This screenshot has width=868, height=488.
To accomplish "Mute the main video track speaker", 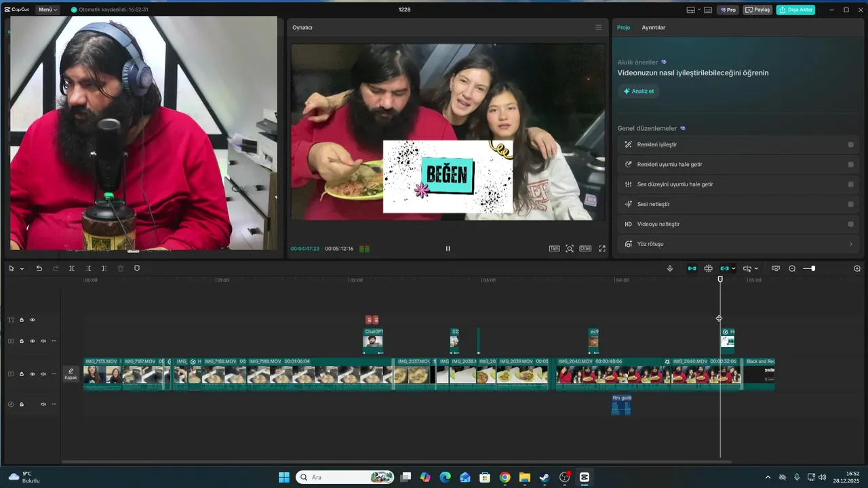I will click(43, 374).
